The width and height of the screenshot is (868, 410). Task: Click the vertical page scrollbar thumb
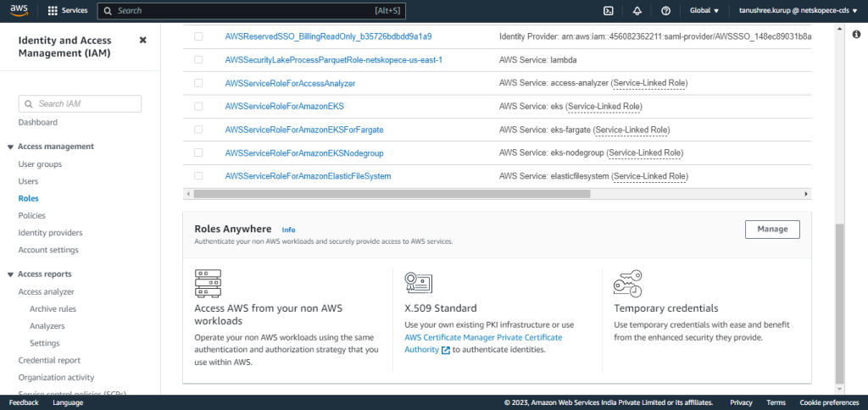point(839,303)
